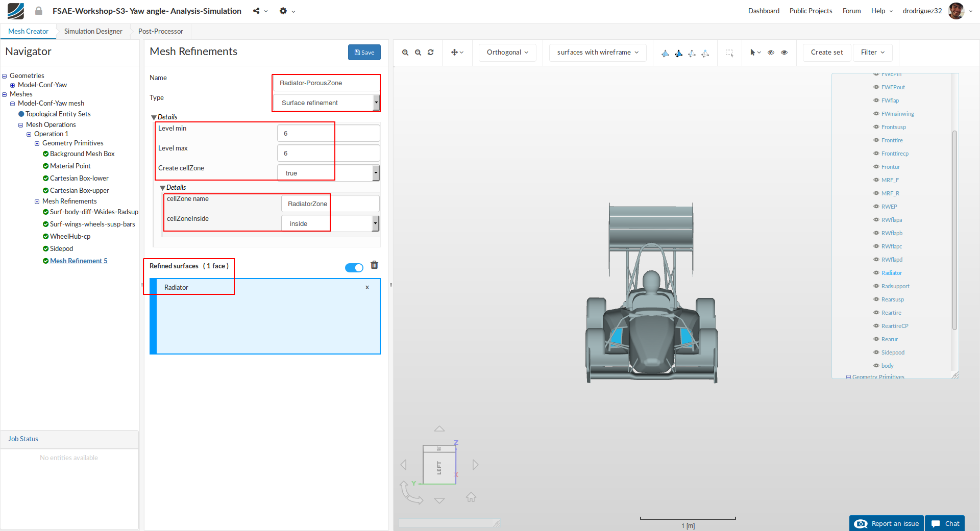This screenshot has width=980, height=531.
Task: Click the Name input field
Action: 327,83
